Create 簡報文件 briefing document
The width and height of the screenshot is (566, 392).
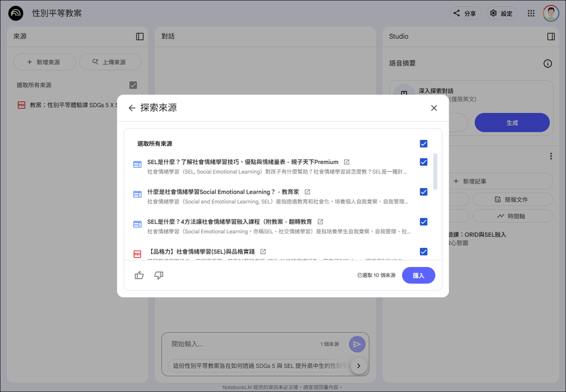(512, 199)
